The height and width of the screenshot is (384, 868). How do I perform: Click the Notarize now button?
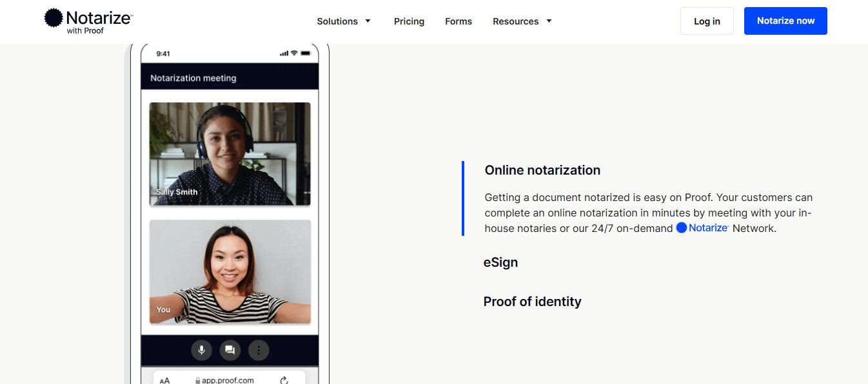785,21
